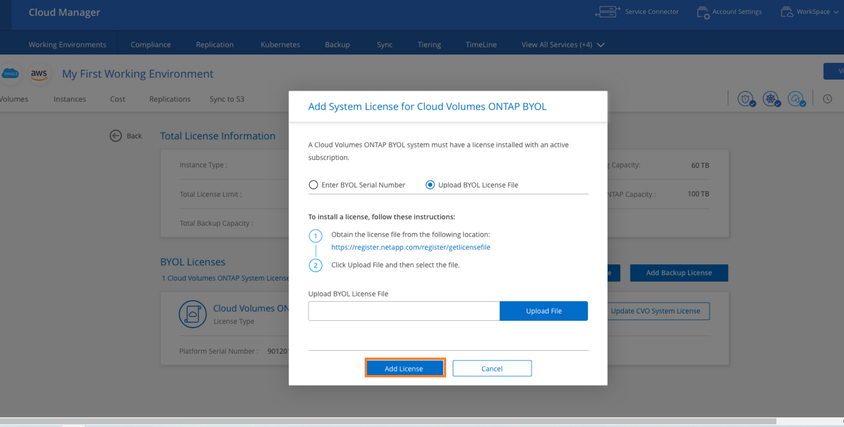This screenshot has width=844, height=427.
Task: Switch to the Compliance tab
Action: tap(151, 45)
